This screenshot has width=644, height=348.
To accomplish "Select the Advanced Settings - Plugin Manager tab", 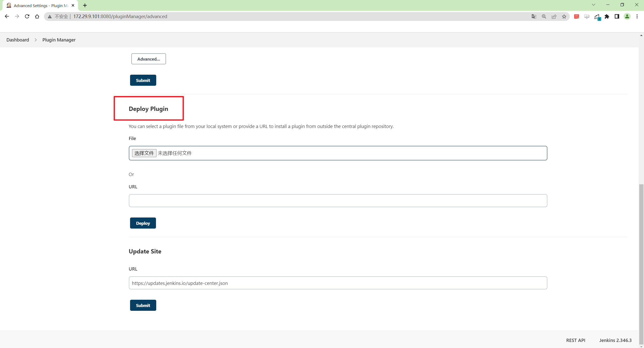I will tap(40, 5).
